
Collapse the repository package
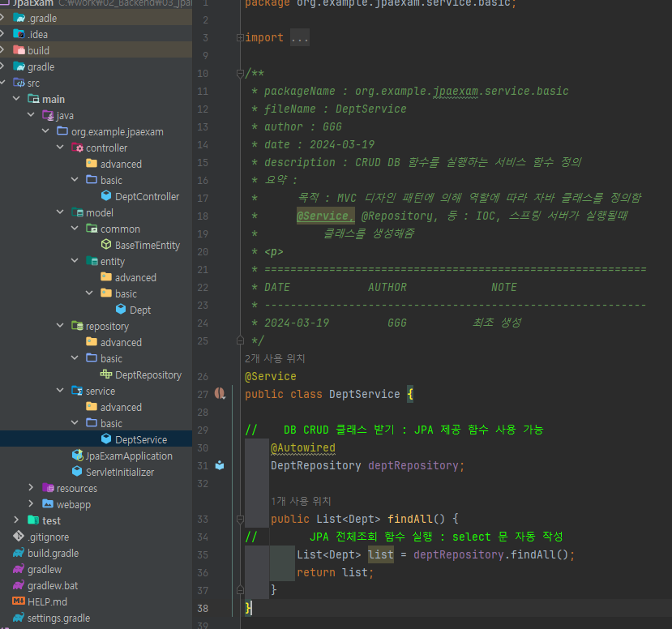pyautogui.click(x=60, y=326)
